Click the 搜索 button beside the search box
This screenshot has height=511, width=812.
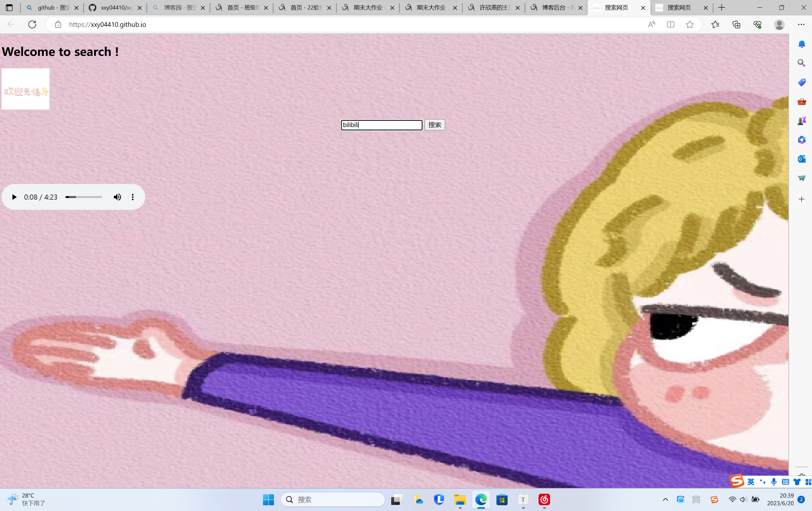click(x=434, y=125)
